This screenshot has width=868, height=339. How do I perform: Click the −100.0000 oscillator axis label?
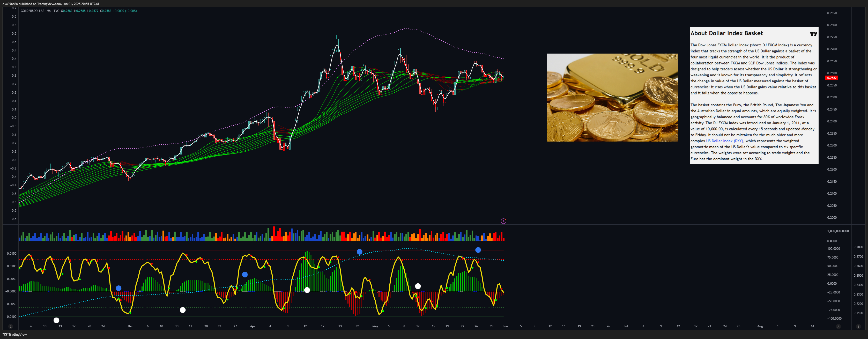click(834, 319)
